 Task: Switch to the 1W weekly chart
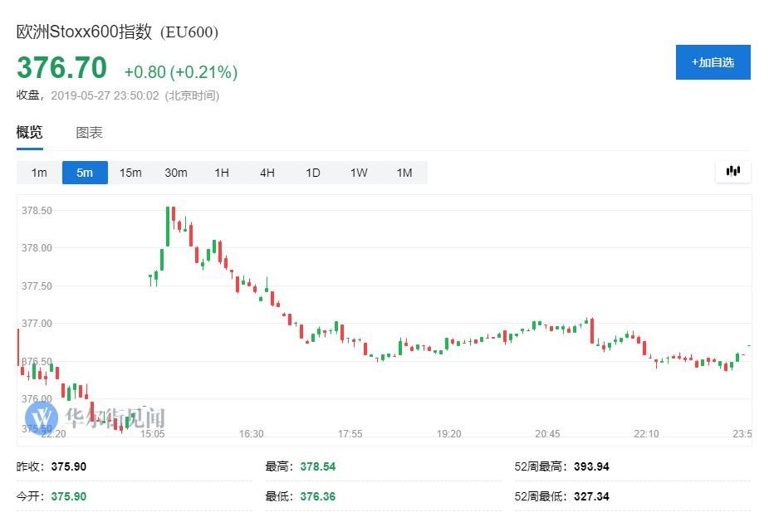click(359, 173)
